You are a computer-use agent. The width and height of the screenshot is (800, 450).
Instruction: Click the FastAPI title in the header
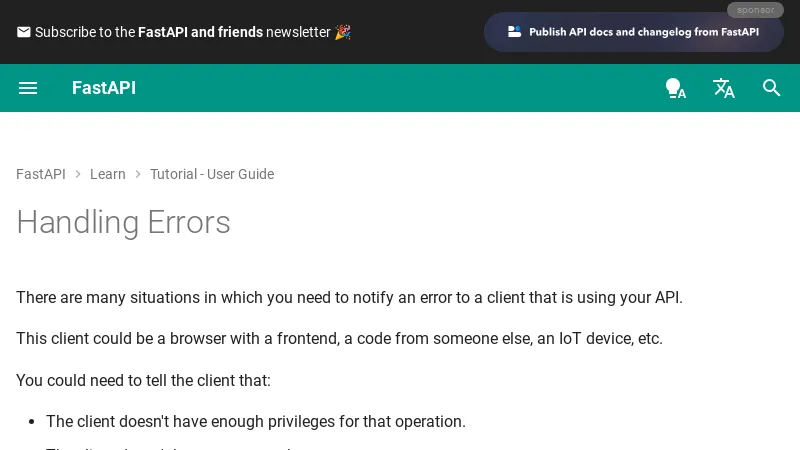point(104,88)
